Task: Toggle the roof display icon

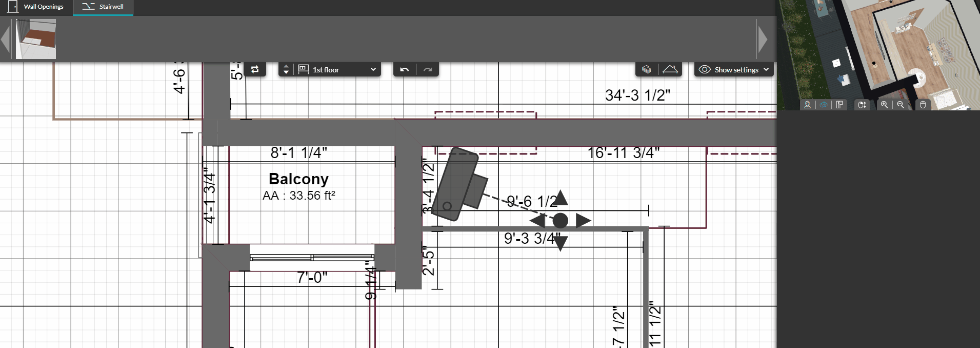Action: tap(670, 69)
